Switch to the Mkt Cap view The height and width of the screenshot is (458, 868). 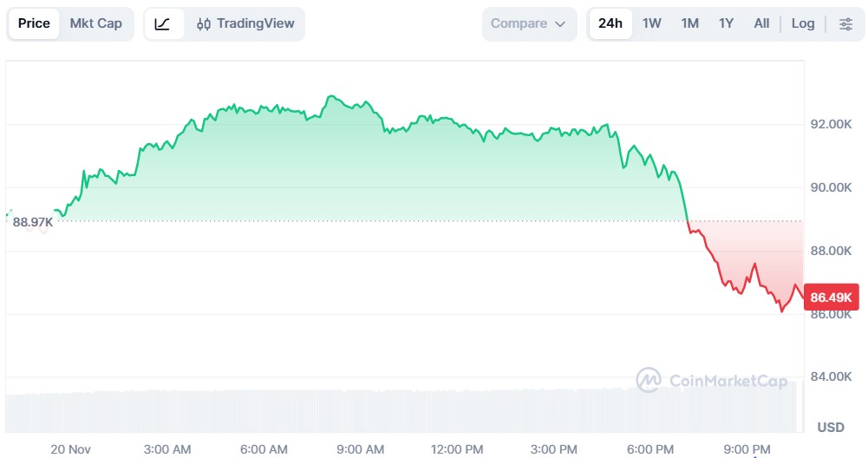coord(95,23)
